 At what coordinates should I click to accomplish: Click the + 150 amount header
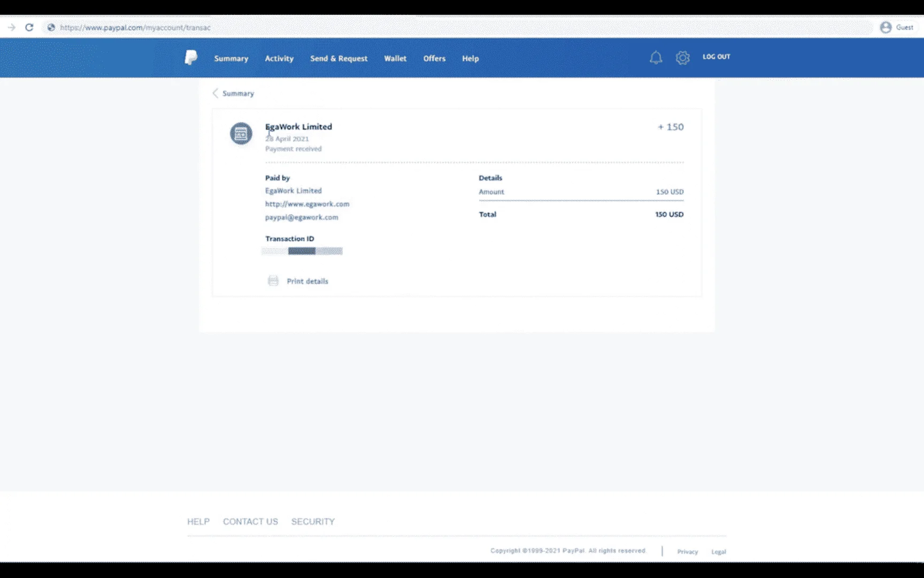[671, 127]
